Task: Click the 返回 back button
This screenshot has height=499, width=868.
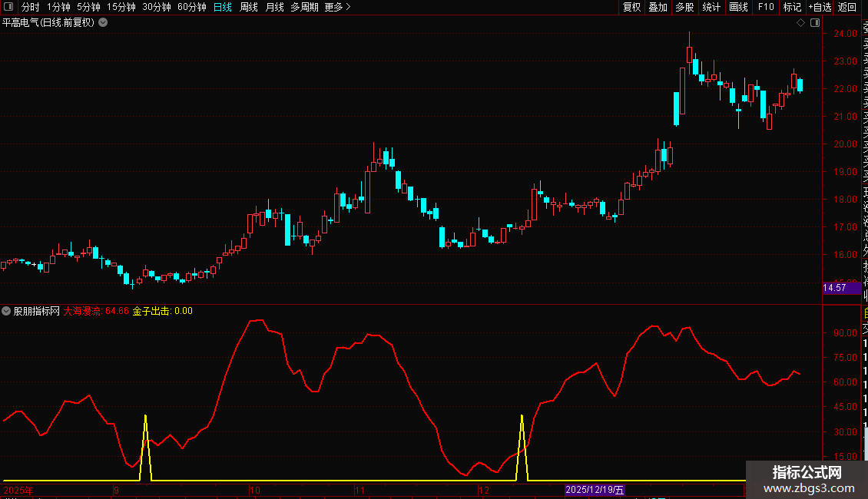Action: tap(847, 7)
